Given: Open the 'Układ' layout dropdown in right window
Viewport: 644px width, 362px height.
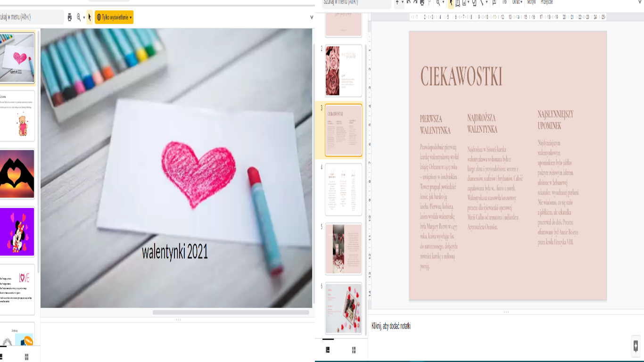Looking at the screenshot, I should pyautogui.click(x=517, y=2).
